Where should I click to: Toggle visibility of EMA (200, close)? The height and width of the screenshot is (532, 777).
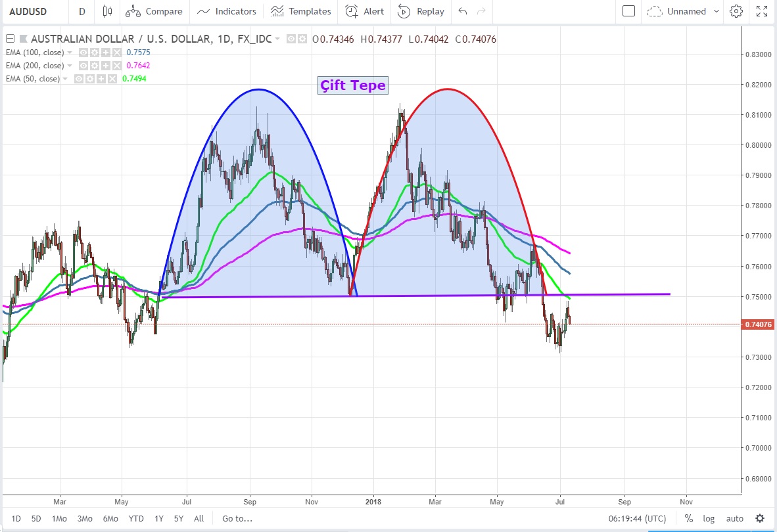pyautogui.click(x=84, y=66)
